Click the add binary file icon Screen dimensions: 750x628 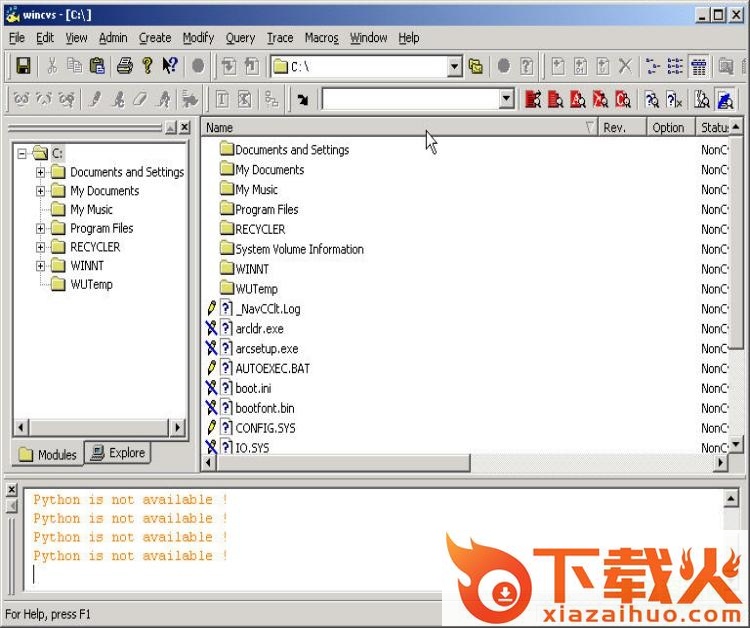coord(580,66)
